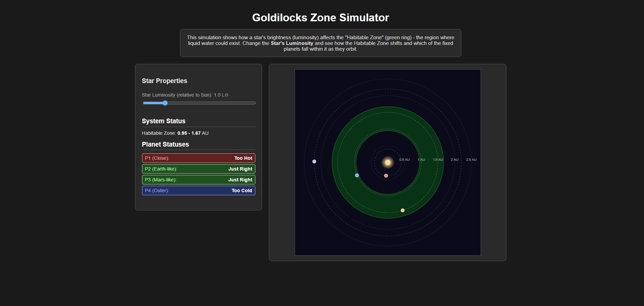
Task: Click the Star Properties heading
Action: [164, 81]
